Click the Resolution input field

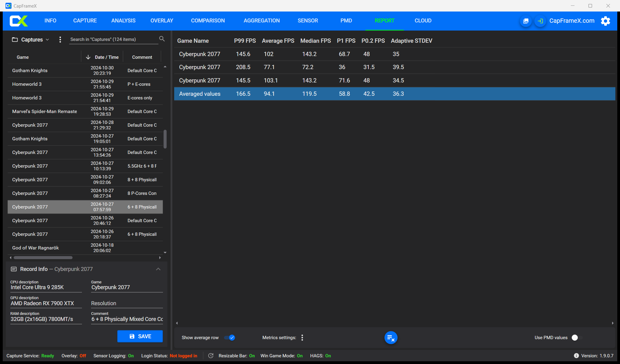tap(127, 303)
